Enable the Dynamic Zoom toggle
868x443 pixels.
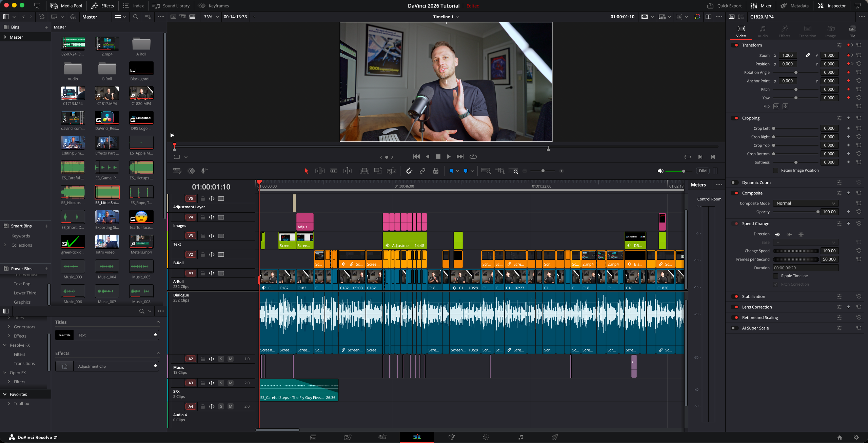[x=735, y=182]
